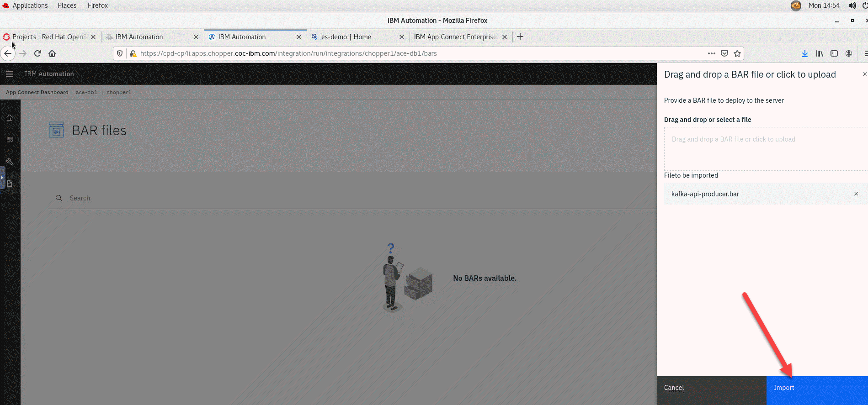Open page actions three-dot menu
The width and height of the screenshot is (868, 405).
pos(711,53)
